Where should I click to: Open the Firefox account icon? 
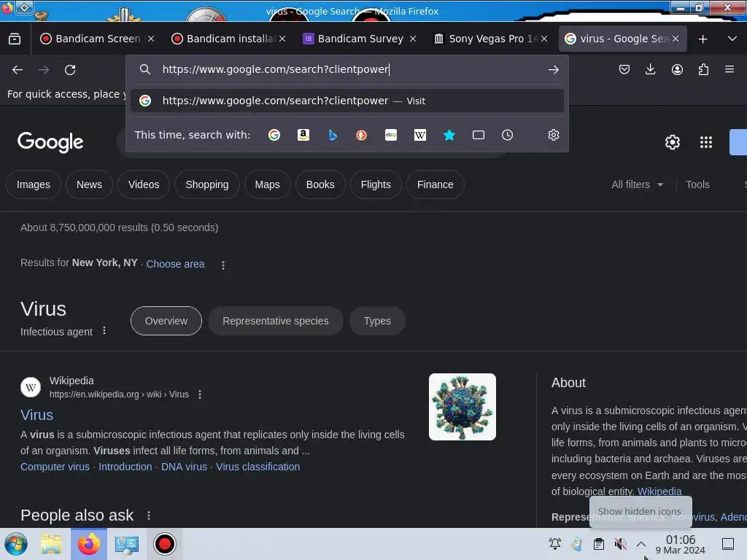[x=677, y=69]
